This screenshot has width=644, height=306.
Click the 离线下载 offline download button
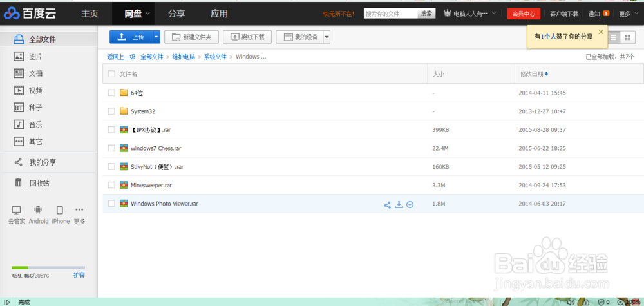click(247, 37)
